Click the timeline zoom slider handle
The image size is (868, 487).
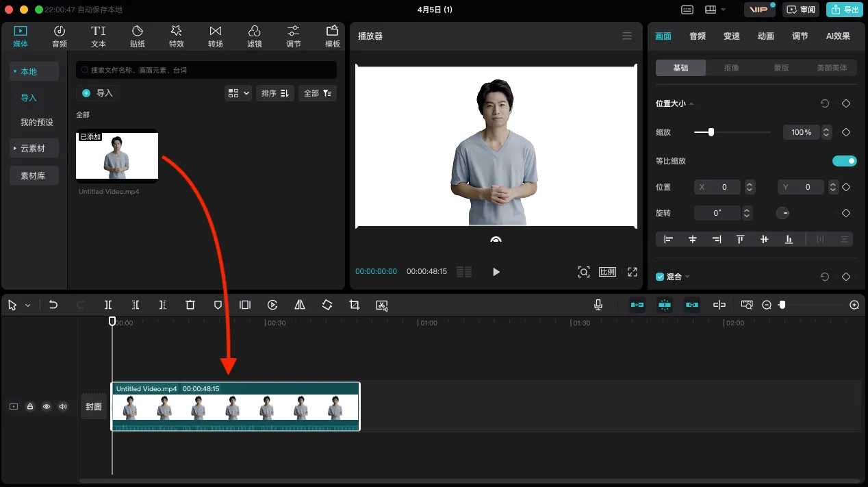click(782, 305)
